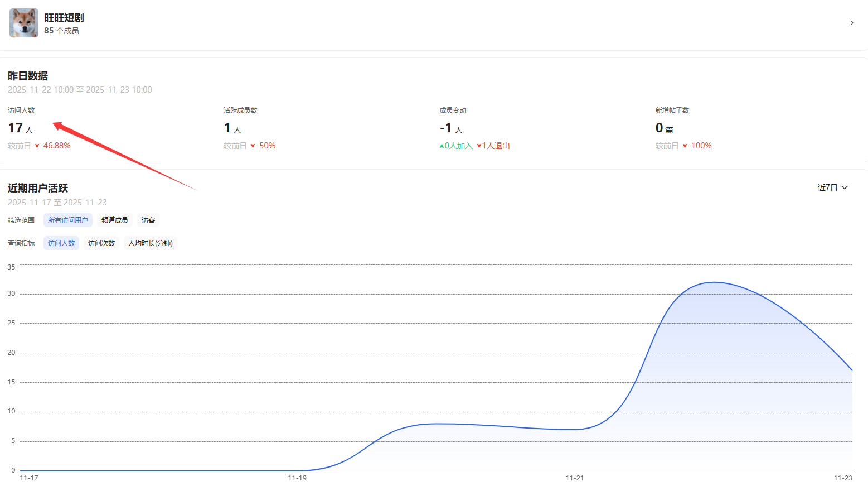The width and height of the screenshot is (868, 486).
Task: Switch metric to 访问人数
Action: coord(61,243)
